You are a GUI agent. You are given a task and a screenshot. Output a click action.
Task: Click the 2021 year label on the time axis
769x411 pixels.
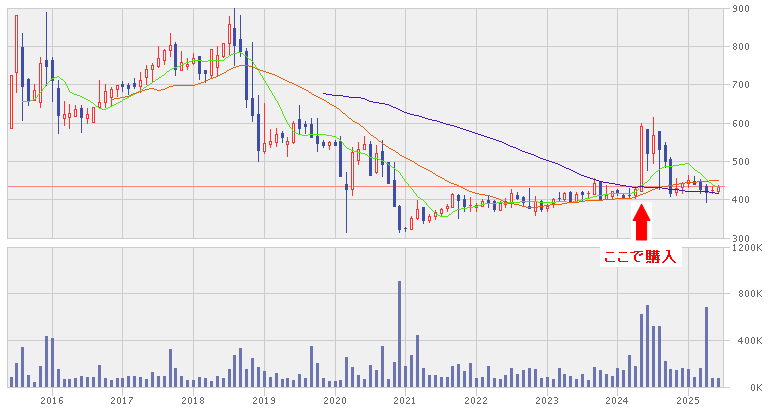point(406,401)
